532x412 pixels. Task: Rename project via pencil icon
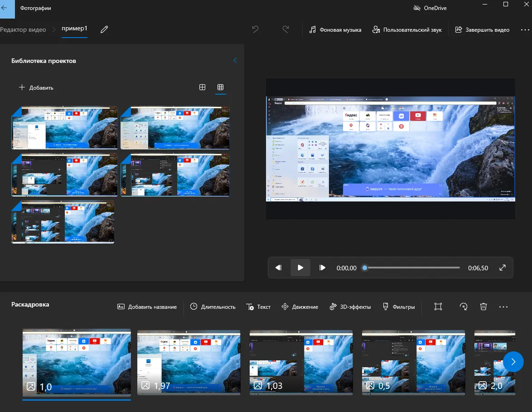pyautogui.click(x=104, y=29)
